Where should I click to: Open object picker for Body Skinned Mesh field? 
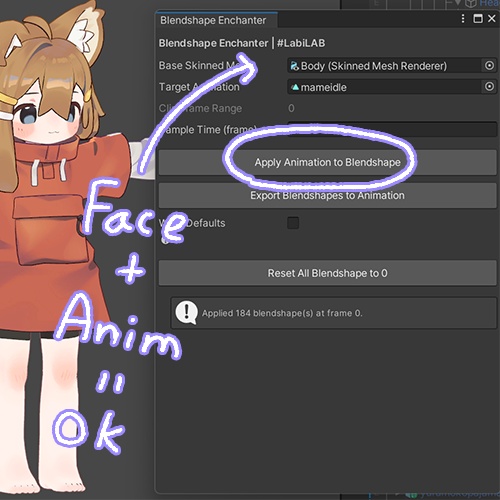489,66
